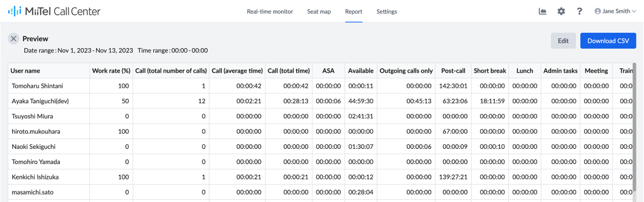The height and width of the screenshot is (202, 644).
Task: Click Available value 02:41:31
Action: pos(361,116)
